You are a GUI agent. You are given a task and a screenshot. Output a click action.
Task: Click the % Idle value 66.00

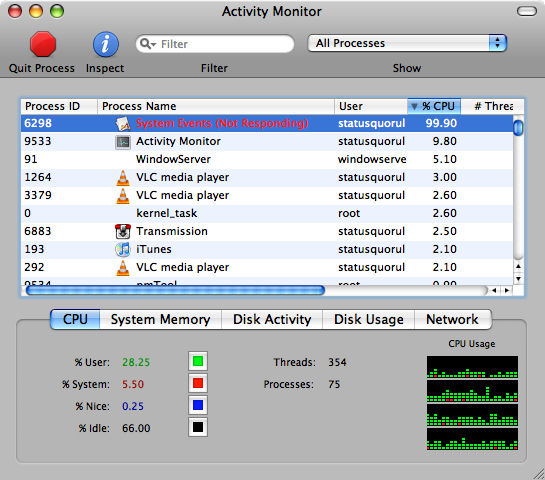coord(136,428)
